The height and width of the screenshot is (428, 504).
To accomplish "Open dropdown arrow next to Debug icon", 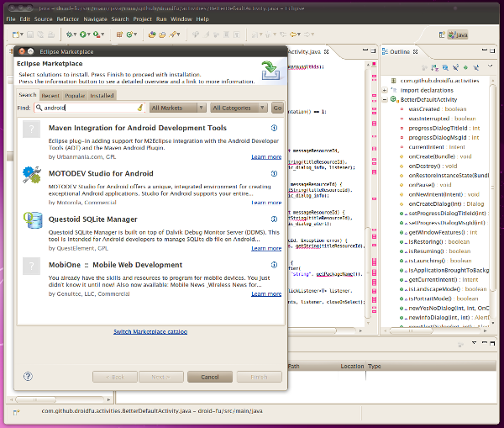I will 75,34.
